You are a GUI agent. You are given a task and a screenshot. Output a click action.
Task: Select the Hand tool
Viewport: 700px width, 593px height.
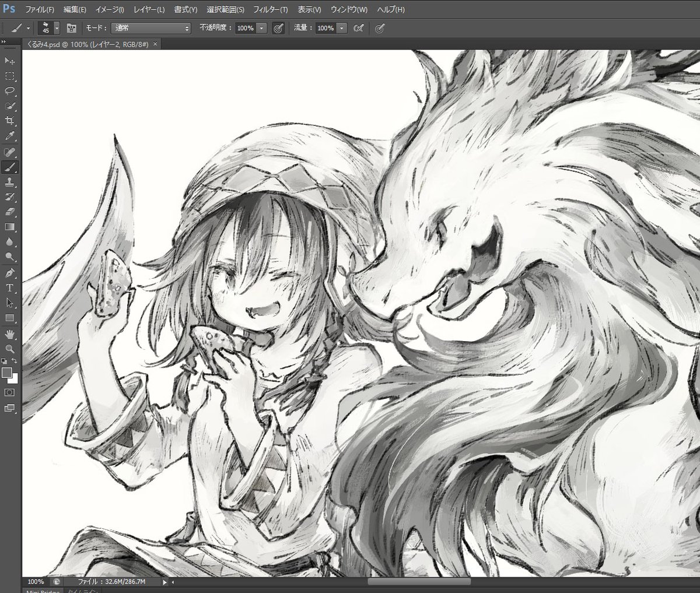click(x=10, y=335)
